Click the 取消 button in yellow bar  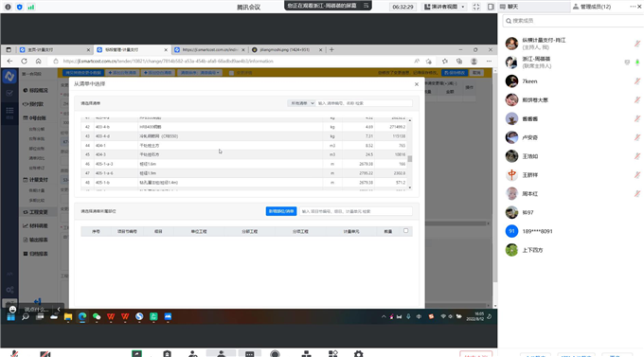[476, 73]
